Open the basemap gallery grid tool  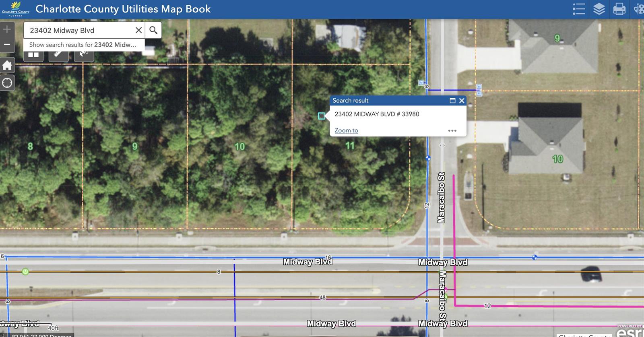(33, 55)
